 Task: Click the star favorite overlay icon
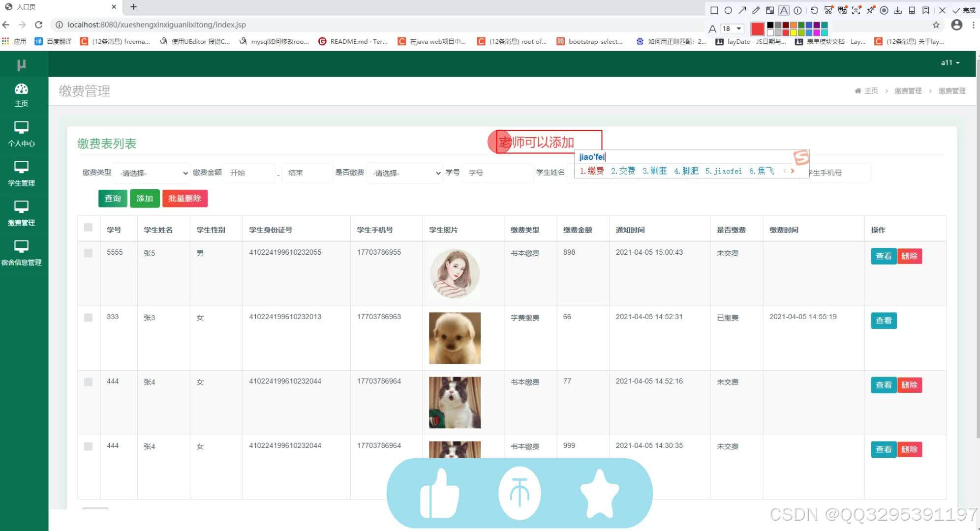599,493
